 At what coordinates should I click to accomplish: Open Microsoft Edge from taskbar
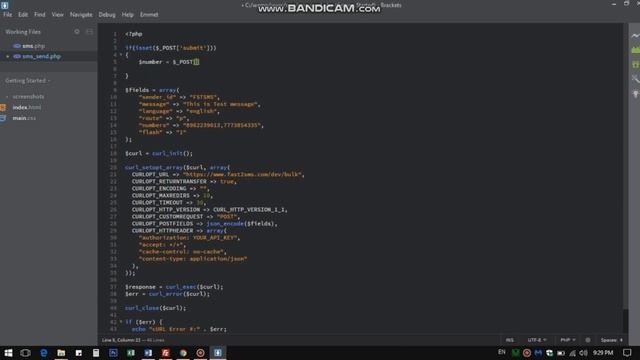44,353
